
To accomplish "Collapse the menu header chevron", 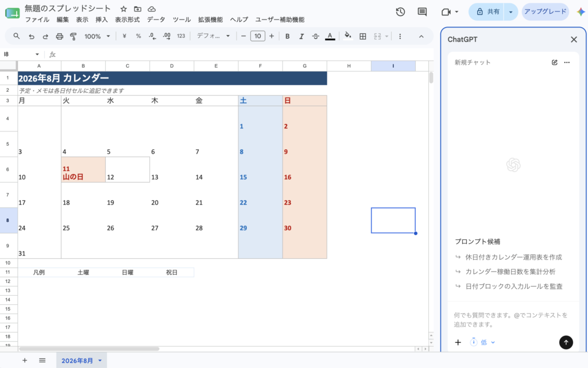I will click(x=421, y=36).
